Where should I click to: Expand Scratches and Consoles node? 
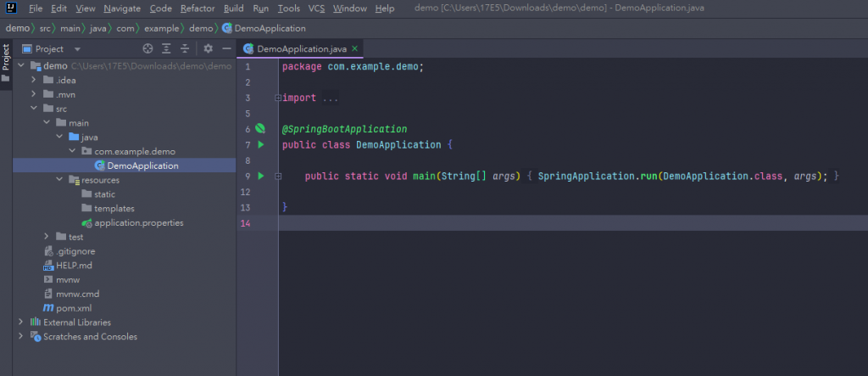pos(21,337)
